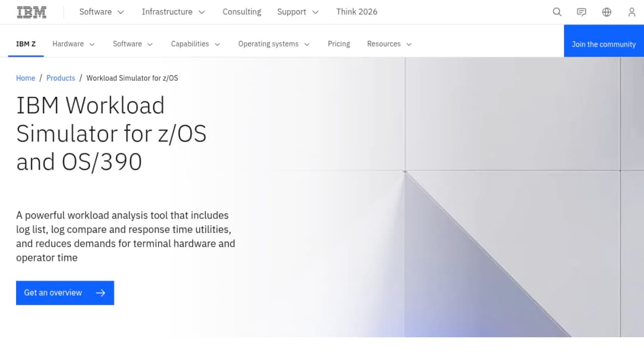Open the user profile icon
The height and width of the screenshot is (363, 644).
[x=631, y=12]
